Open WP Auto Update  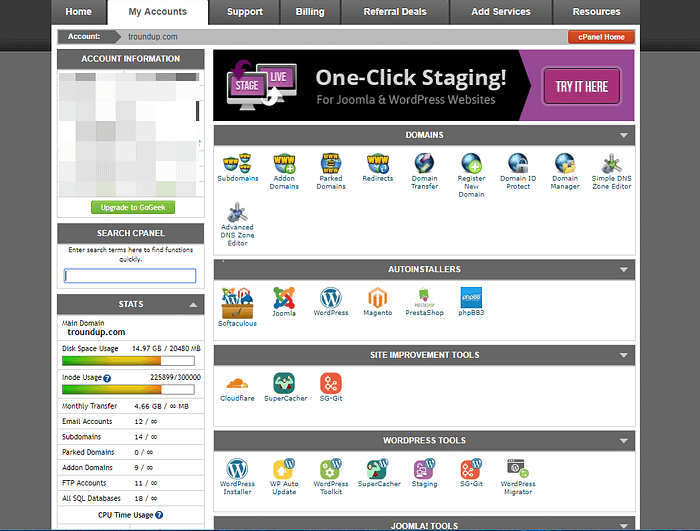pos(284,477)
